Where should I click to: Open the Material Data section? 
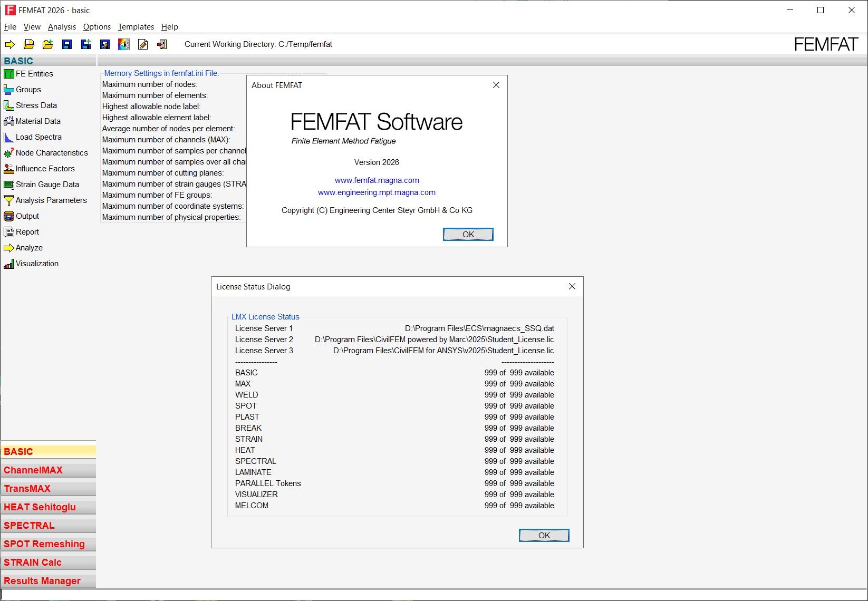coord(32,121)
